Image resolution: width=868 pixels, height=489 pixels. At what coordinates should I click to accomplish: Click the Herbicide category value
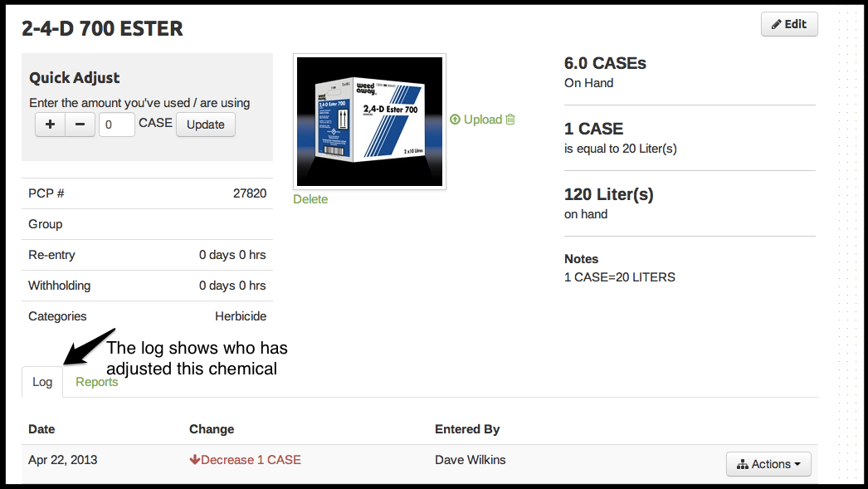(241, 316)
